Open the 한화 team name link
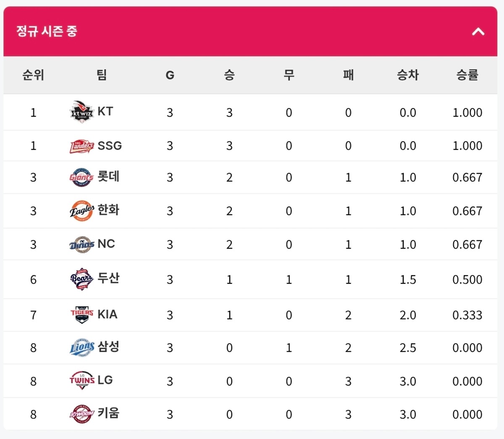Image resolution: width=504 pixels, height=439 pixels. pyautogui.click(x=108, y=209)
